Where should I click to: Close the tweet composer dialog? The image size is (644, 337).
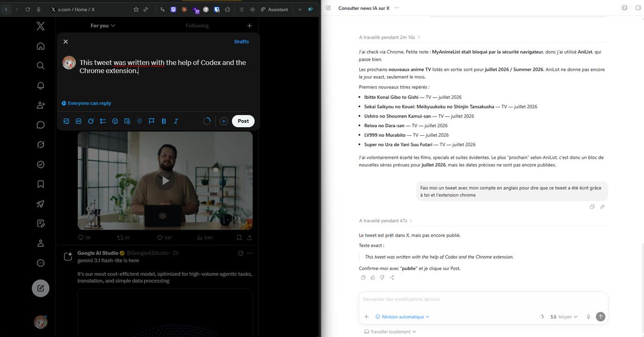click(65, 41)
